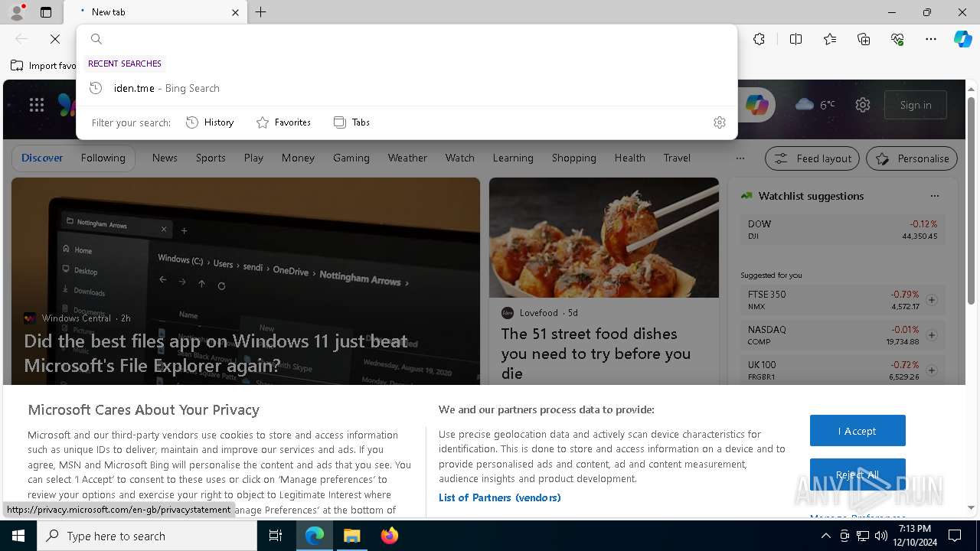This screenshot has height=551, width=980.
Task: Open the Windows Start menu
Action: [18, 536]
